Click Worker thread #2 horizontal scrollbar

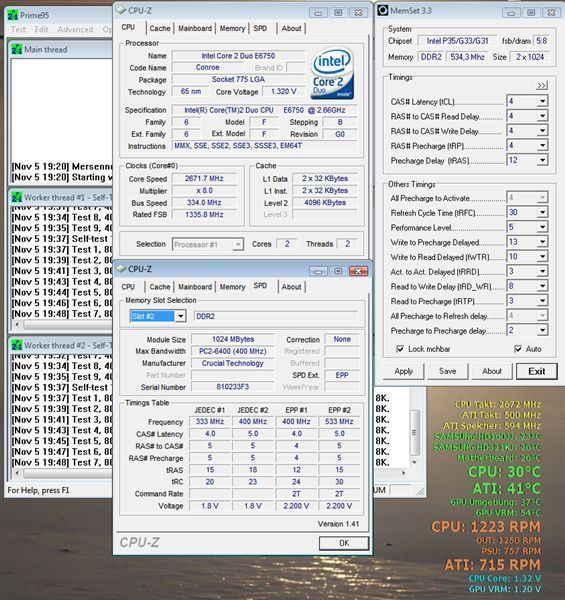coord(63,473)
